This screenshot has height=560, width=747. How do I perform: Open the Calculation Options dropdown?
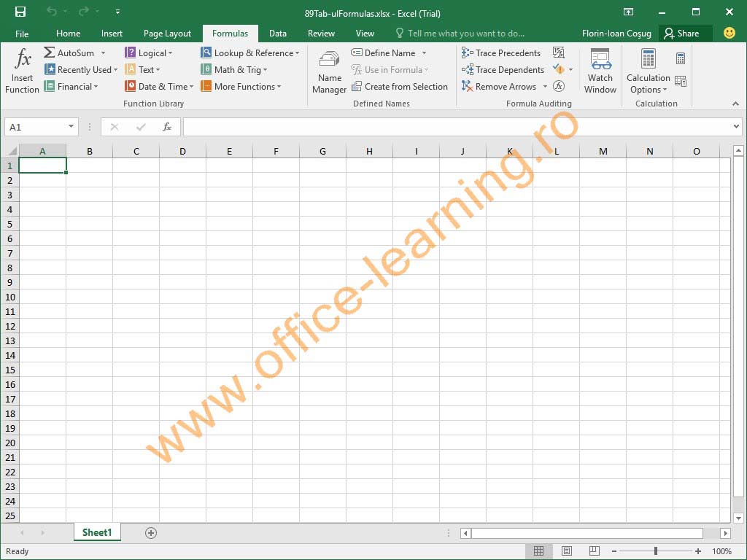[648, 71]
